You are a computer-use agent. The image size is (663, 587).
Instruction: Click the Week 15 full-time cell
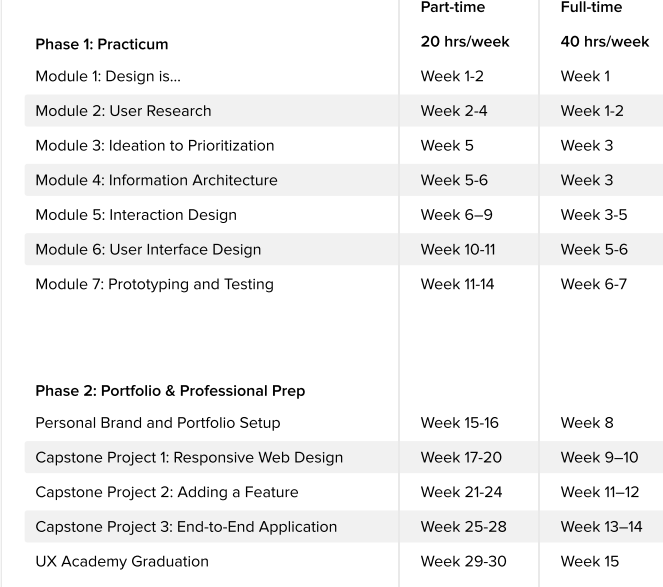[x=590, y=561]
